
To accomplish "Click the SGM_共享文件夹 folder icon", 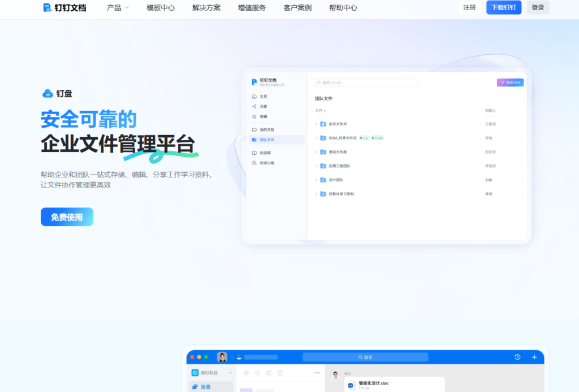I will coord(323,138).
